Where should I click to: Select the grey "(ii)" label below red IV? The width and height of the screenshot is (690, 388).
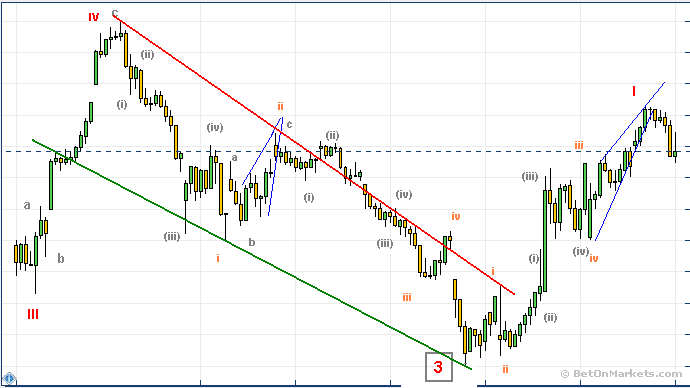tap(147, 55)
